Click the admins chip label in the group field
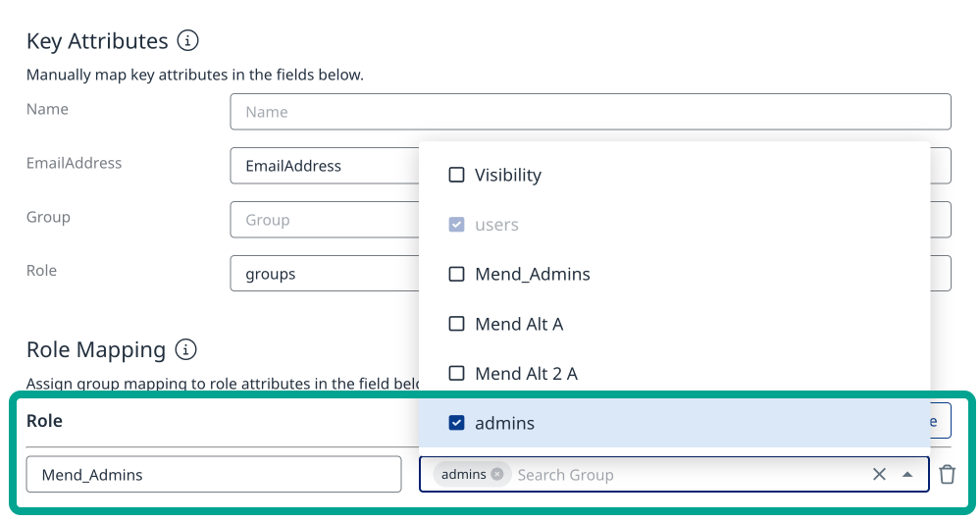This screenshot has width=980, height=522. click(x=463, y=475)
